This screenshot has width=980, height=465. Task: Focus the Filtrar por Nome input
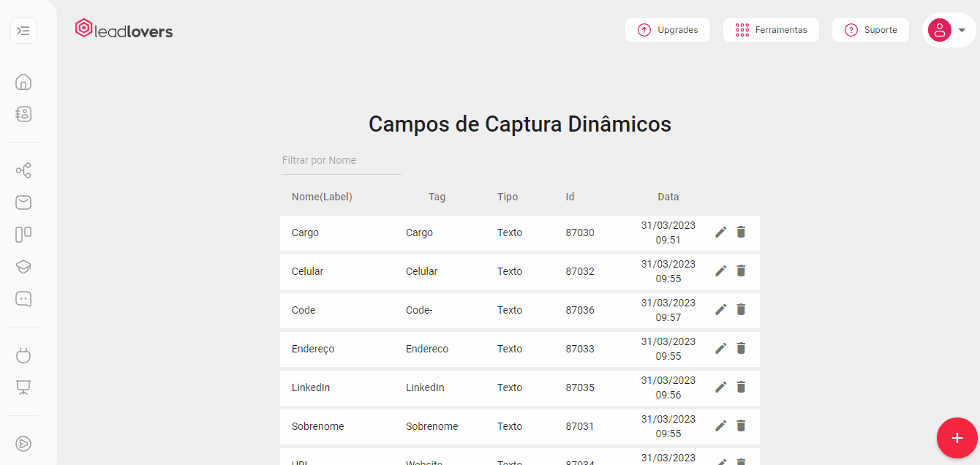[x=342, y=161]
